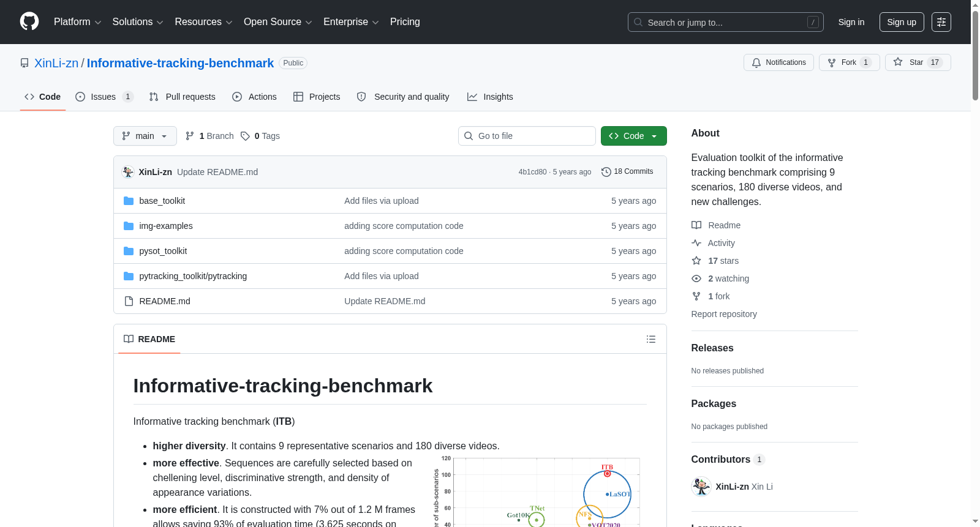This screenshot has width=980, height=527.
Task: Switch to Security and quality tab
Action: click(x=403, y=97)
